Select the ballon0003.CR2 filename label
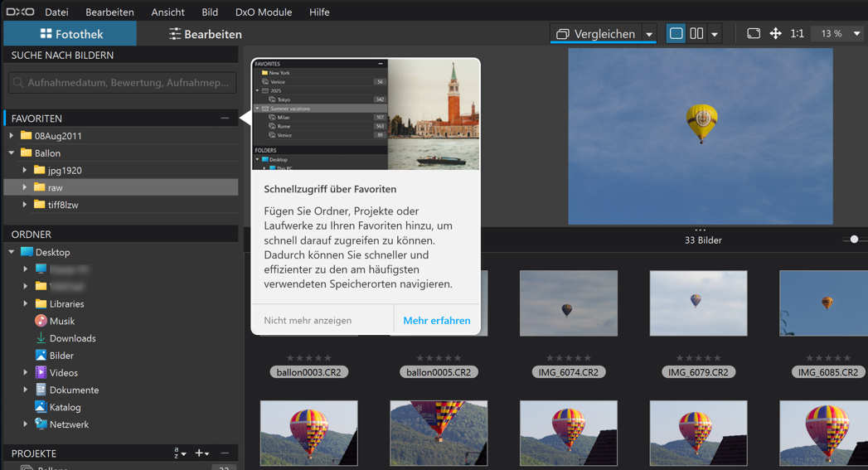 309,372
